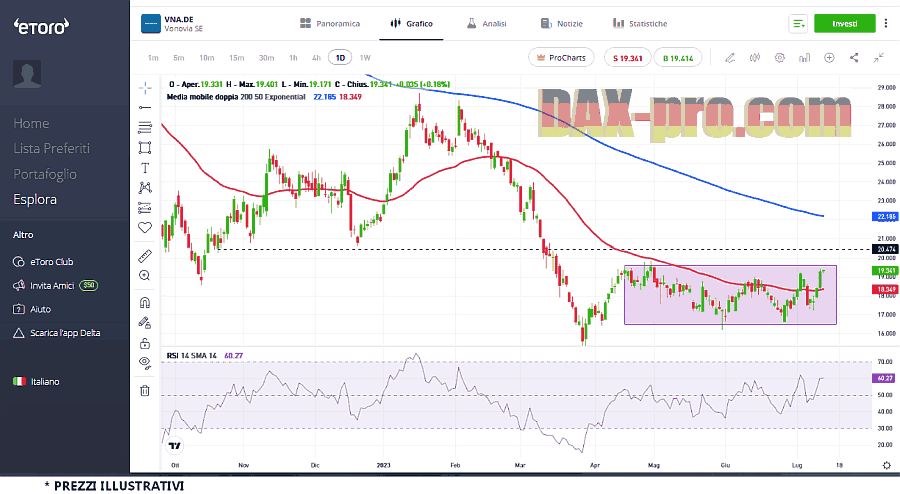This screenshot has height=494, width=900.
Task: Select the 1D timeframe
Action: click(x=340, y=57)
